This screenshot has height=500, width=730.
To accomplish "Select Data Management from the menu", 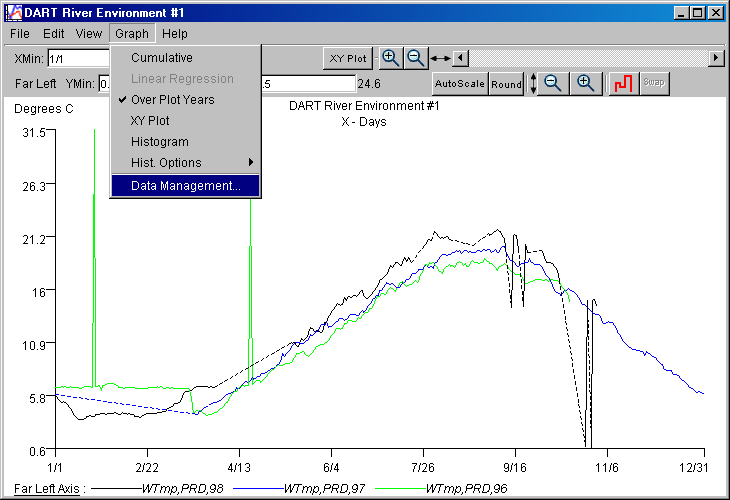I will coord(185,186).
